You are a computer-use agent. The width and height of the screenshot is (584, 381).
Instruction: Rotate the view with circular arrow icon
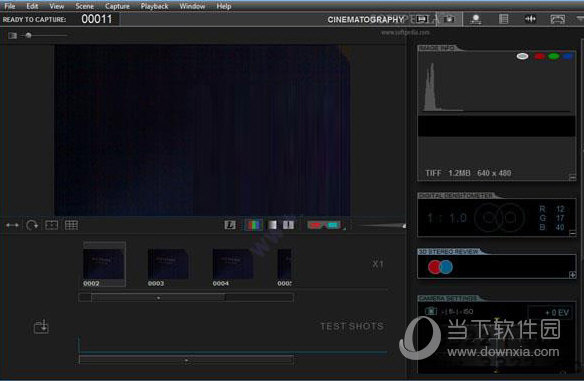pos(32,225)
